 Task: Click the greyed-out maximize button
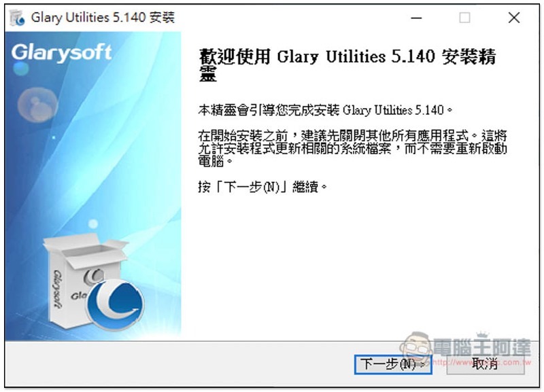pyautogui.click(x=464, y=18)
